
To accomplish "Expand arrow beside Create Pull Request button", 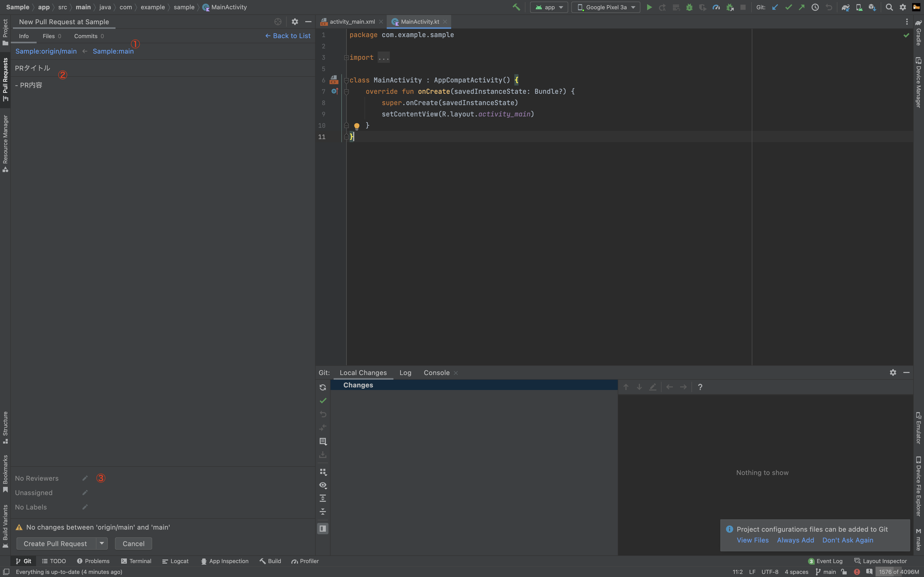I will 102,544.
